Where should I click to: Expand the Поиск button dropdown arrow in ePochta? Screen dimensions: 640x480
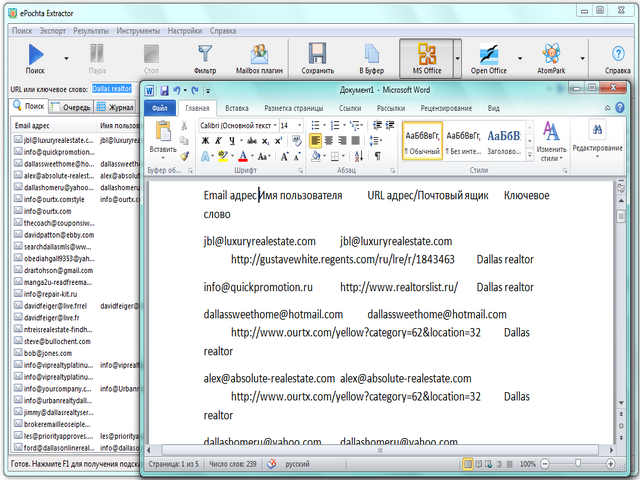point(66,59)
